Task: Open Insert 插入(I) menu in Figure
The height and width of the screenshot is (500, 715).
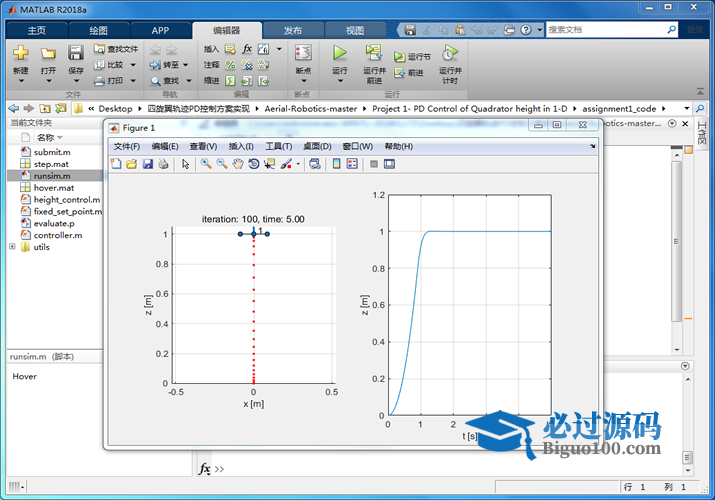Action: click(x=241, y=146)
